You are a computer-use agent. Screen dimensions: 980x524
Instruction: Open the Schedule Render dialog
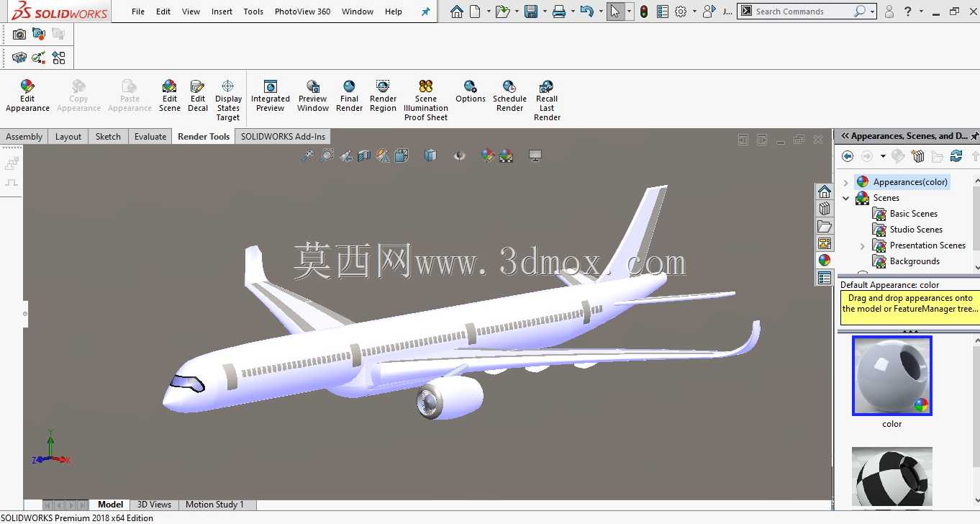(509, 96)
